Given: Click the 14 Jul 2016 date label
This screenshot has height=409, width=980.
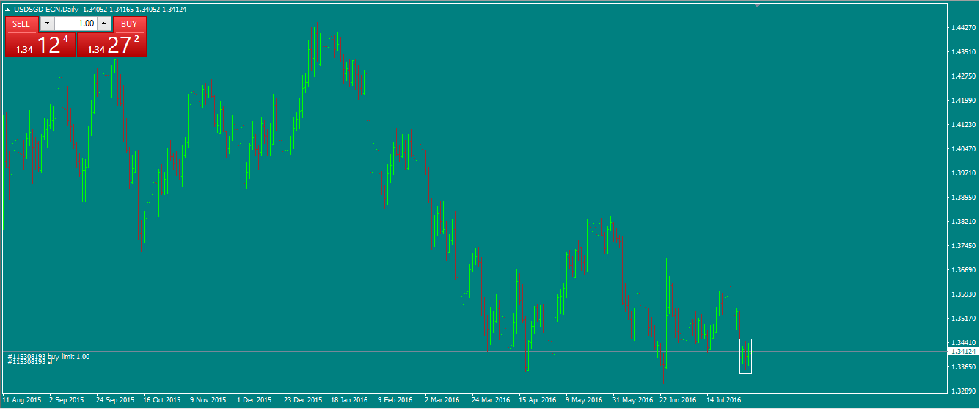Looking at the screenshot, I should click(x=724, y=401).
